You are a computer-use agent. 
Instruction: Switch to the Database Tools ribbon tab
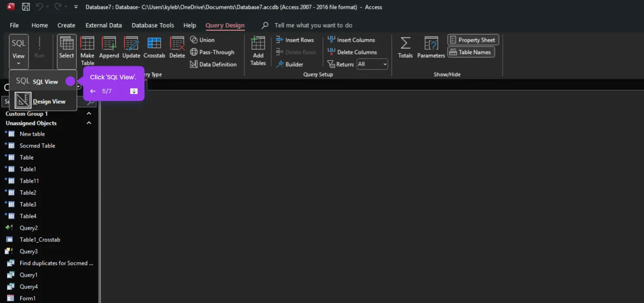tap(153, 25)
